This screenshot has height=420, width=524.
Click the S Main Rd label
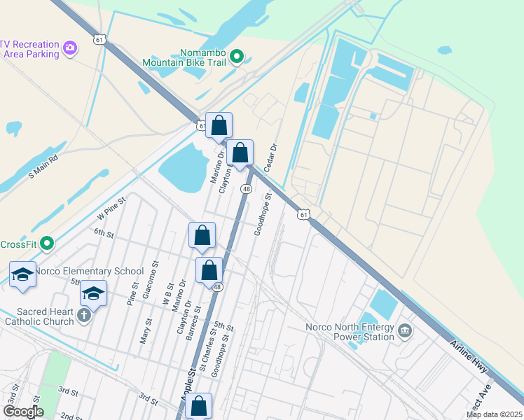[43, 167]
